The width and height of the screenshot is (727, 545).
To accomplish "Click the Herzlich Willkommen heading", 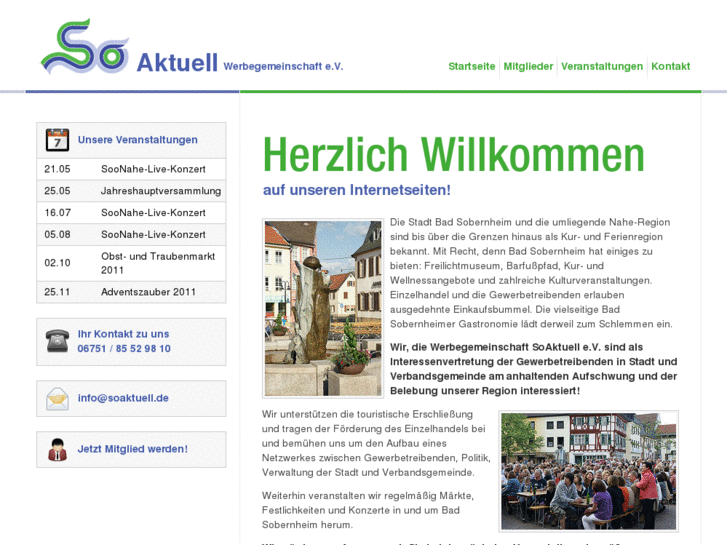I will click(x=454, y=155).
